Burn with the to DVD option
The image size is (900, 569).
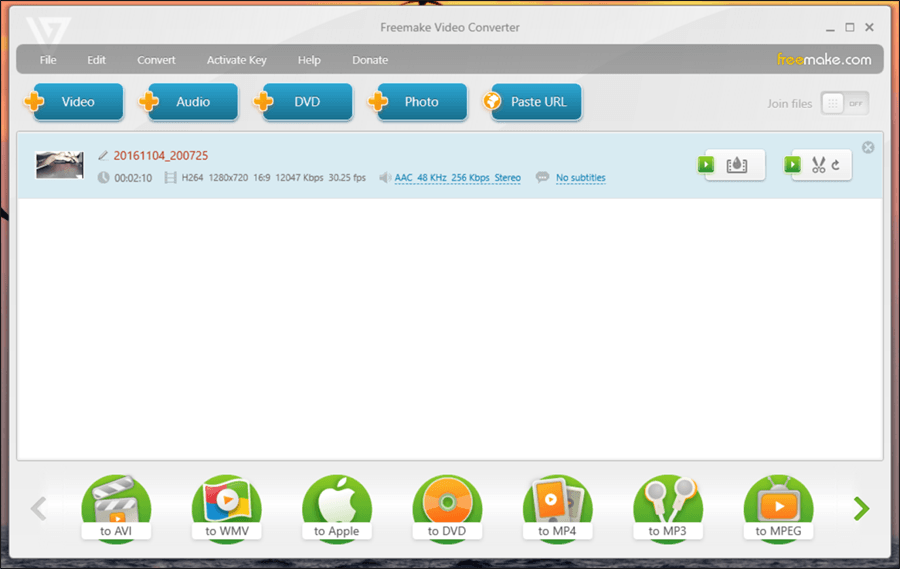(x=447, y=508)
